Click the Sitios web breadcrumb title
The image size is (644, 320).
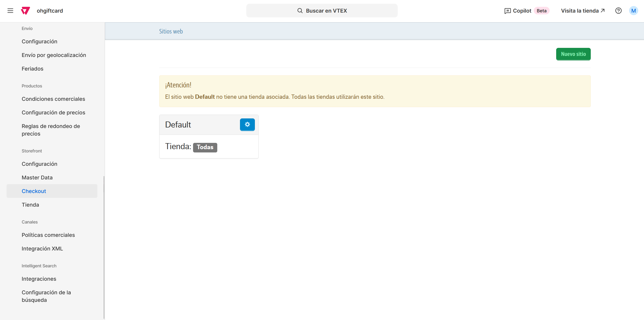pos(171,31)
